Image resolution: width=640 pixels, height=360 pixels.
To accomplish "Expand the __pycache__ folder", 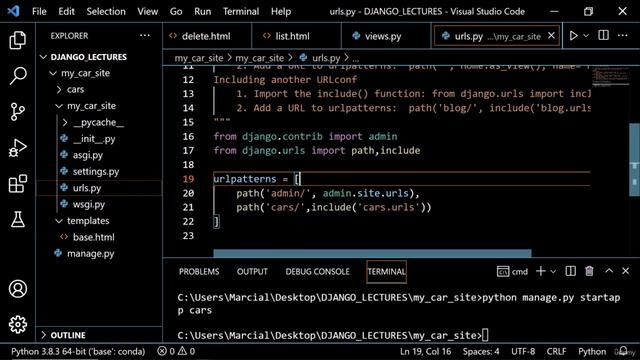I will [65, 122].
